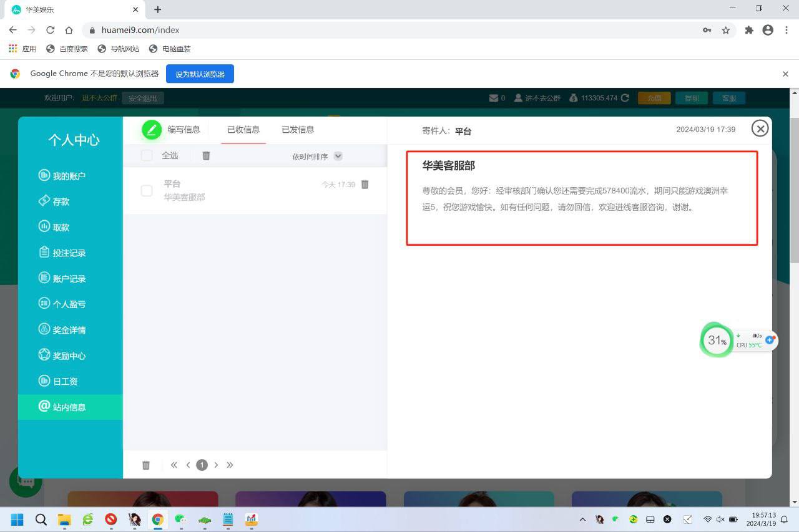Click the 设为默认浏览器 button
Viewport: 799px width, 532px height.
click(200, 74)
